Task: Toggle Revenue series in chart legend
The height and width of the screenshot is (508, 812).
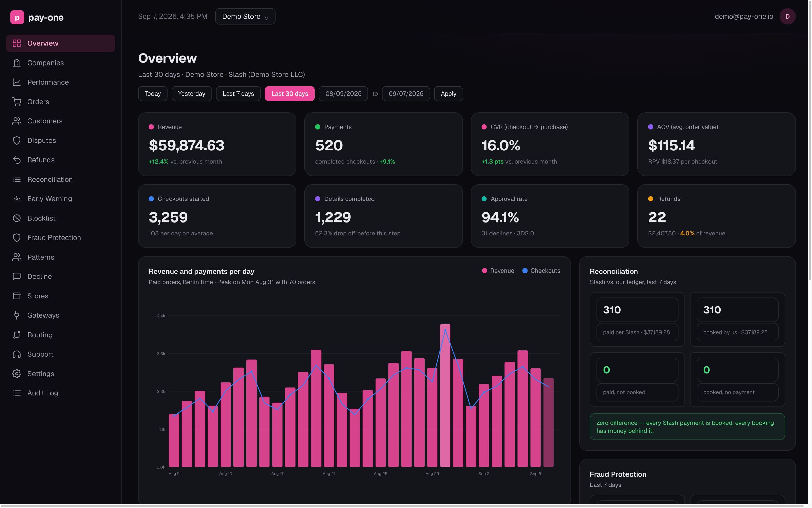Action: tap(498, 271)
